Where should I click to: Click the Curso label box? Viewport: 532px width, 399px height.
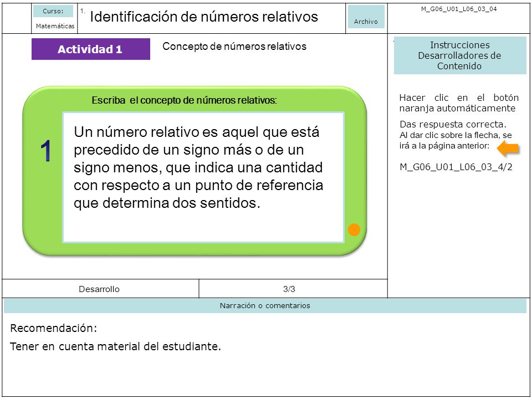53,11
